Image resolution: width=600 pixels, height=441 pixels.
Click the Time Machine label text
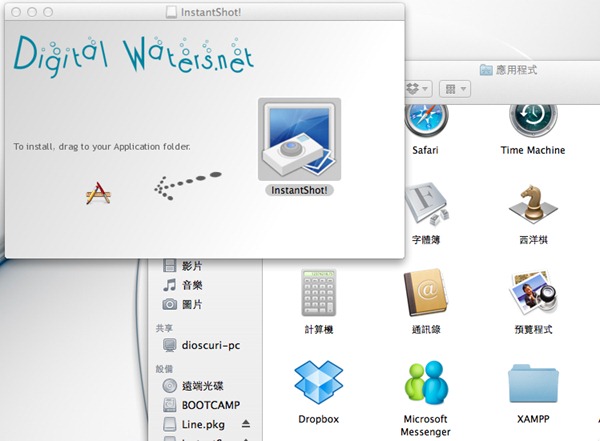tap(533, 150)
